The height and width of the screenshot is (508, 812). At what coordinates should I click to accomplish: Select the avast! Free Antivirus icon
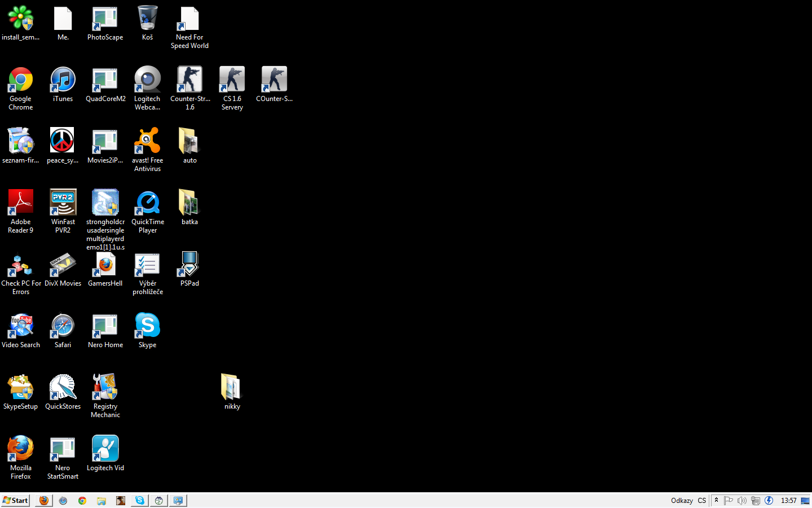(x=147, y=142)
